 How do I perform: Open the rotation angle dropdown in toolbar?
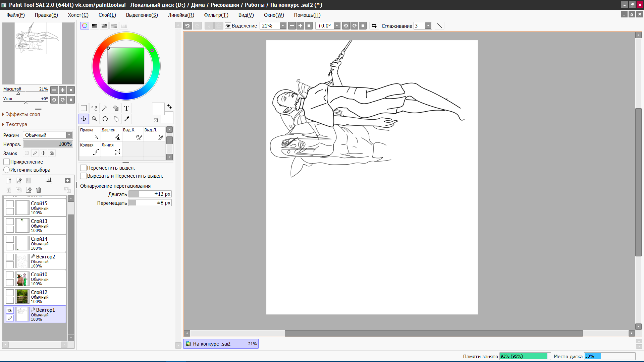(x=337, y=26)
